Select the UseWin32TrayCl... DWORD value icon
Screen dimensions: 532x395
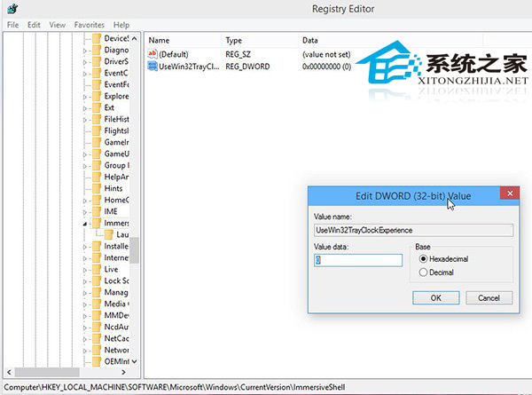pyautogui.click(x=153, y=67)
